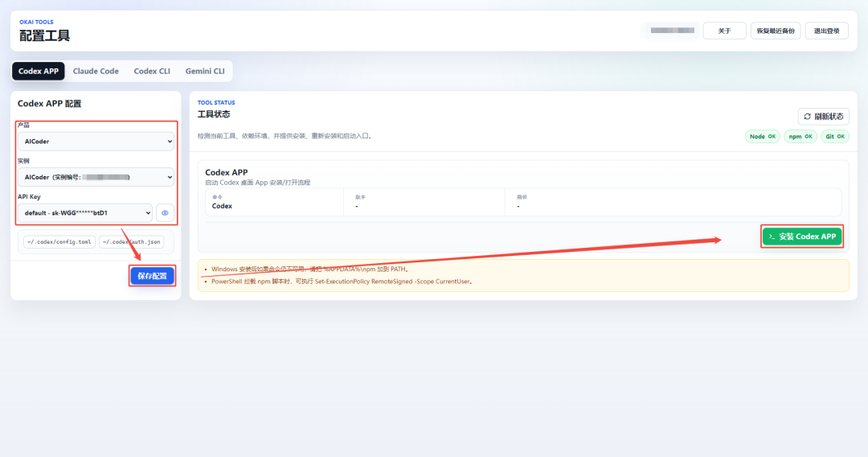Click the OKAI TOOLS header label
This screenshot has height=457, width=868.
36,23
